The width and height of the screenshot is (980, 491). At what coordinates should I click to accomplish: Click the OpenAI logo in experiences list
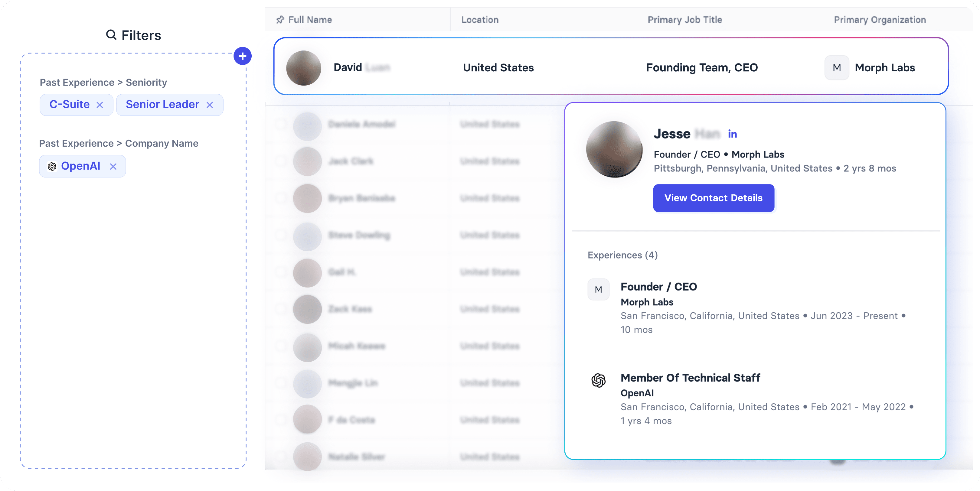598,380
